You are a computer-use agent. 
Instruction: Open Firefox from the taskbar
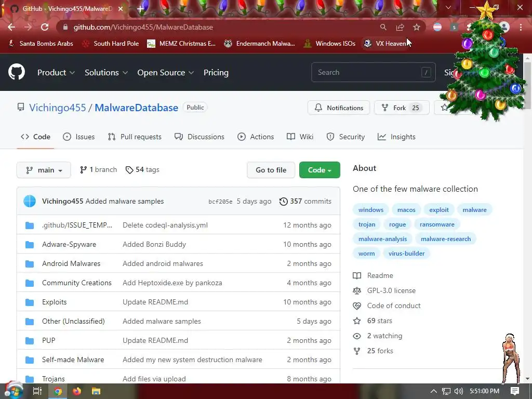pyautogui.click(x=77, y=391)
